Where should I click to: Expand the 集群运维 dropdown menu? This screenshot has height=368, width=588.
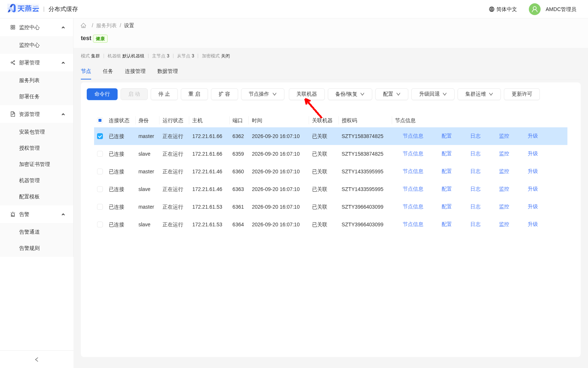pyautogui.click(x=479, y=94)
